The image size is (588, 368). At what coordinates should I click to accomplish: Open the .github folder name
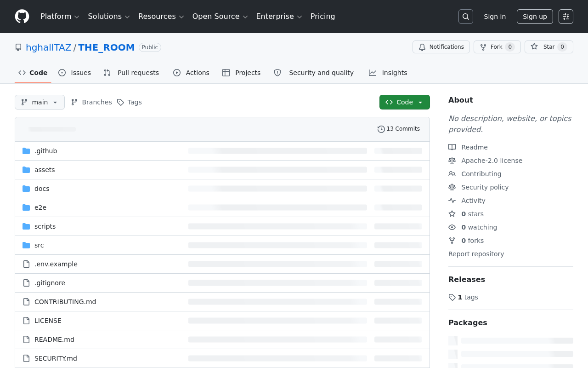point(46,151)
